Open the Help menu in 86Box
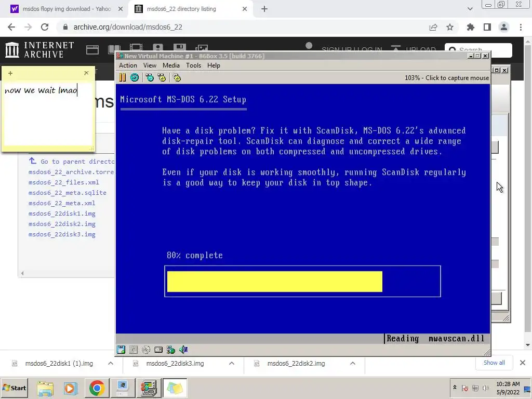The width and height of the screenshot is (532, 399). (214, 65)
